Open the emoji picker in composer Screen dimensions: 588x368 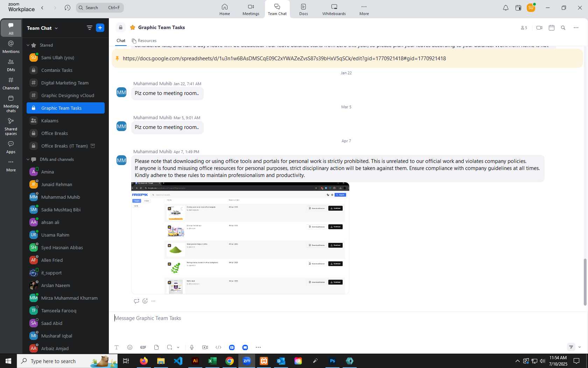pyautogui.click(x=130, y=347)
